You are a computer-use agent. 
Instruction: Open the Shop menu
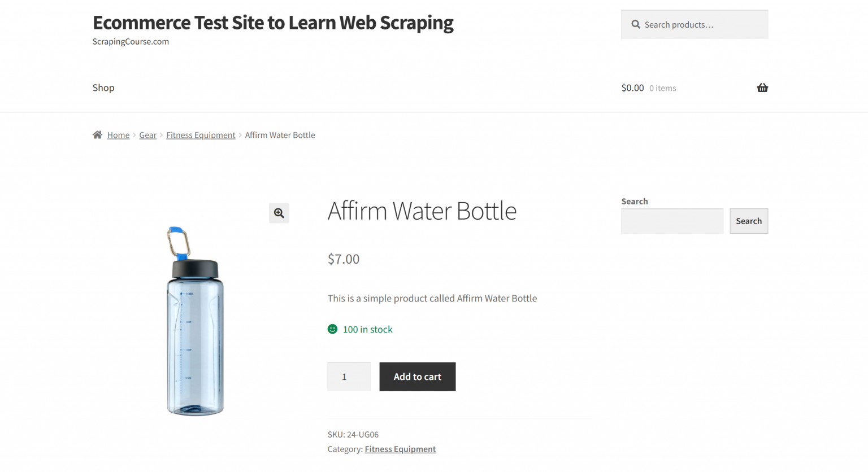pos(103,88)
